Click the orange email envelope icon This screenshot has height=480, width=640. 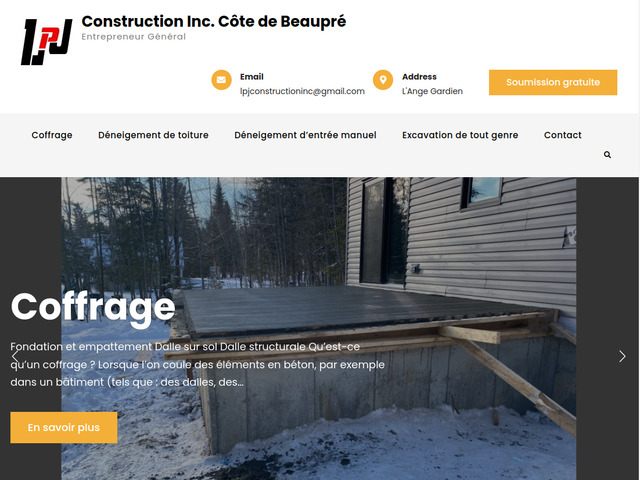click(x=221, y=80)
